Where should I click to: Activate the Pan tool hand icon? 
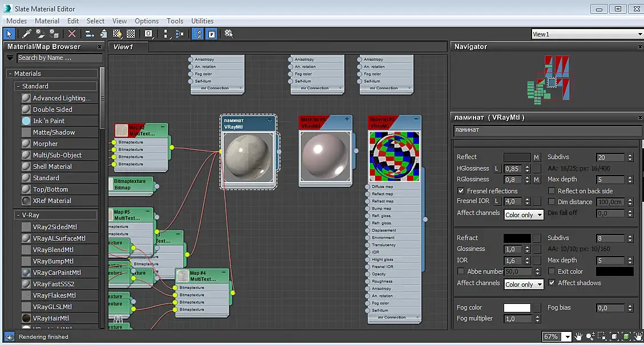pos(579,336)
